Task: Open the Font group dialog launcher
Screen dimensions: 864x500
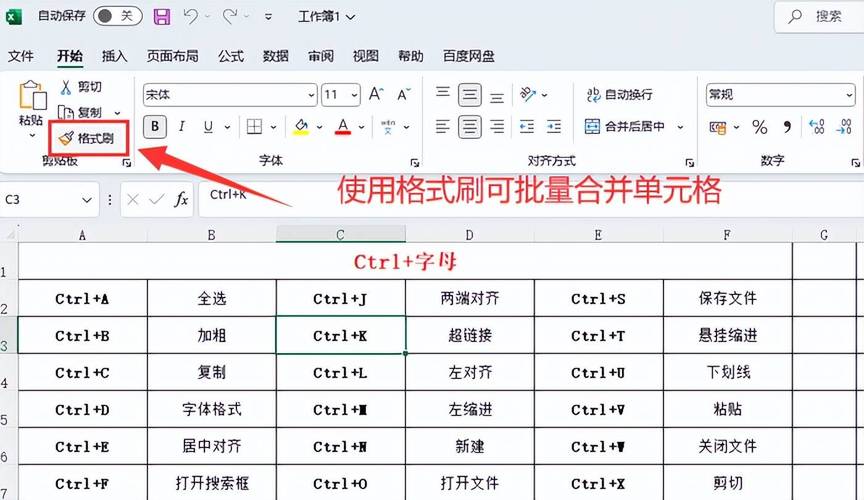Action: coord(415,163)
